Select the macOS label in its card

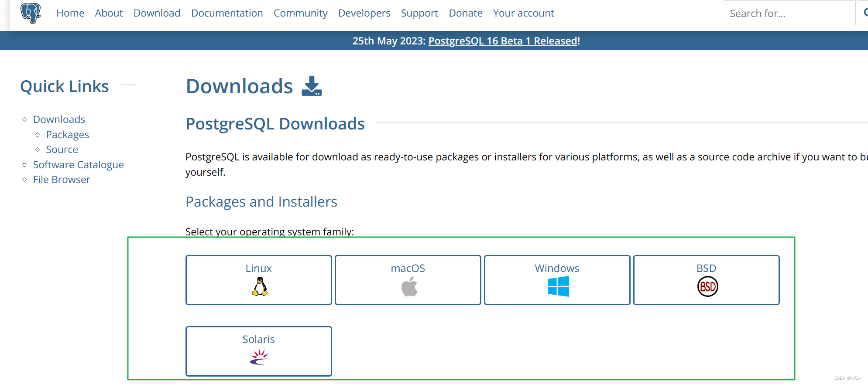tap(408, 268)
